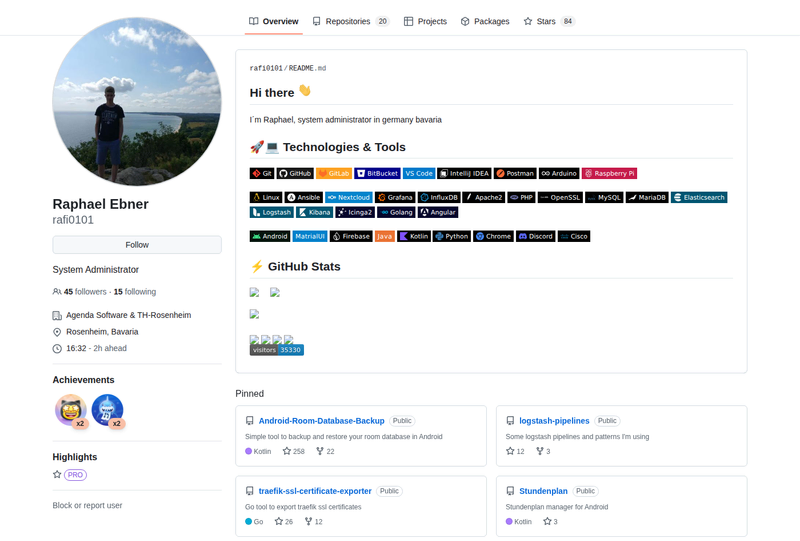Screen dimensions: 800x541
Task: Click the Java badge
Action: (x=385, y=236)
